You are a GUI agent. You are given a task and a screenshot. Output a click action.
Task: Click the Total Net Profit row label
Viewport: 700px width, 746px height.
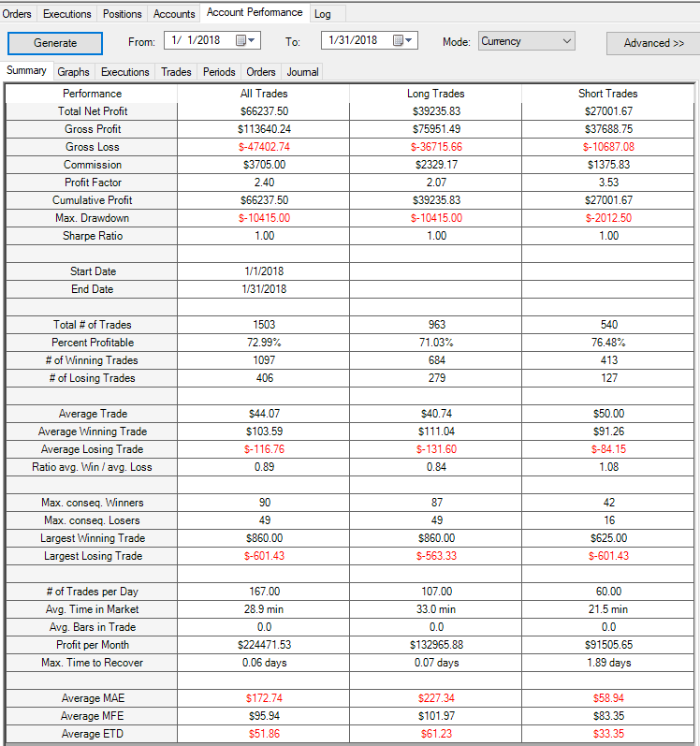[93, 111]
